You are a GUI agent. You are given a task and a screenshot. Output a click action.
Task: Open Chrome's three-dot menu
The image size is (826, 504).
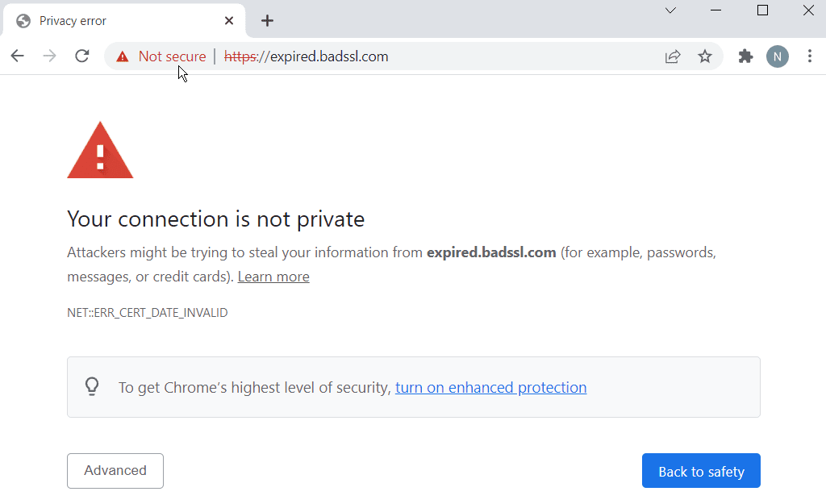pyautogui.click(x=810, y=56)
